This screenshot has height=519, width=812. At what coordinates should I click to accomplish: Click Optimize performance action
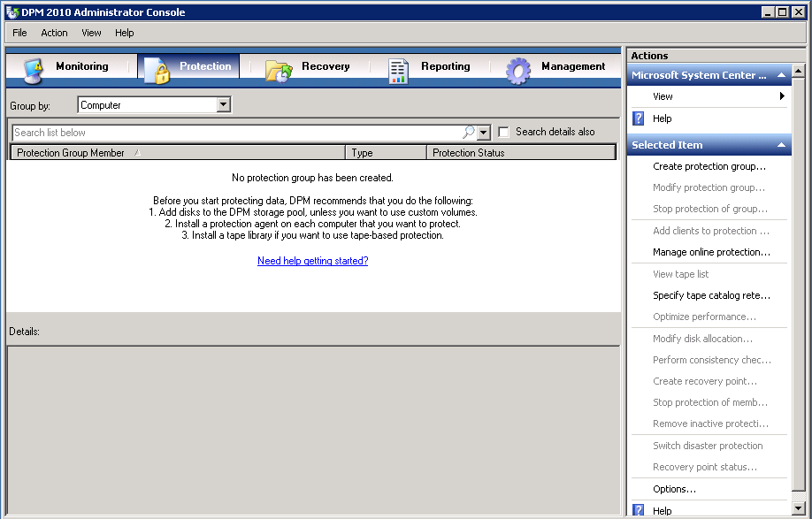tap(704, 317)
